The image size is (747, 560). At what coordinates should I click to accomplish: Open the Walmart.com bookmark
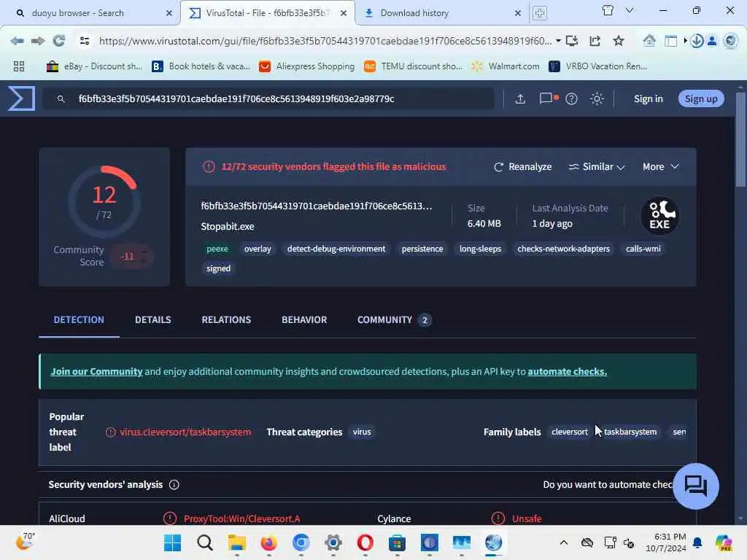point(506,66)
